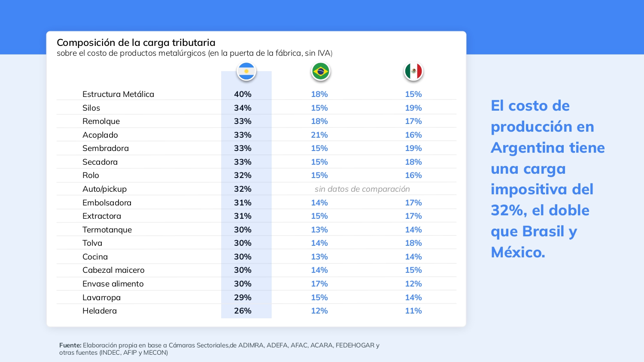Select the "Cabezal maicero" row label
The width and height of the screenshot is (644, 362).
pyautogui.click(x=113, y=270)
